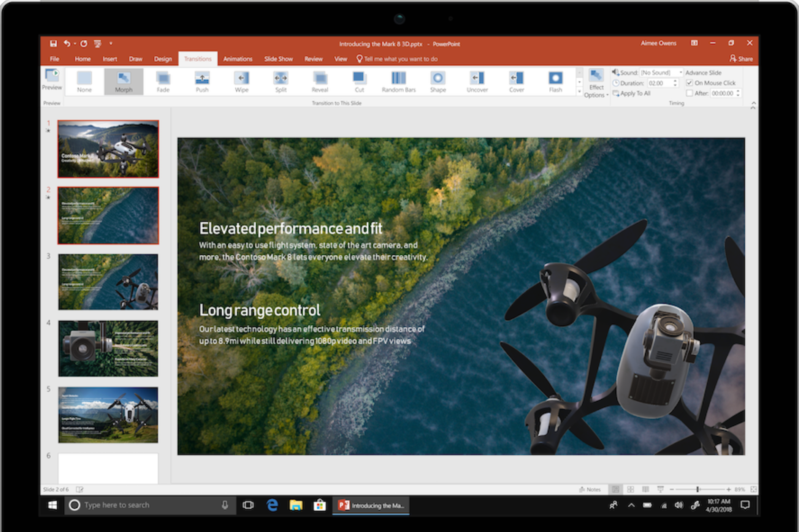Apply the Uncover transition

(x=477, y=82)
